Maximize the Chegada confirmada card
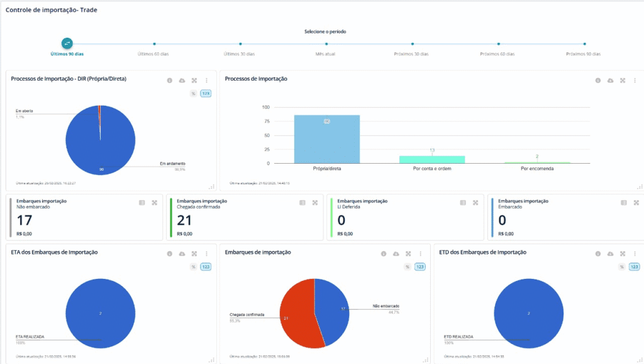 (314, 203)
